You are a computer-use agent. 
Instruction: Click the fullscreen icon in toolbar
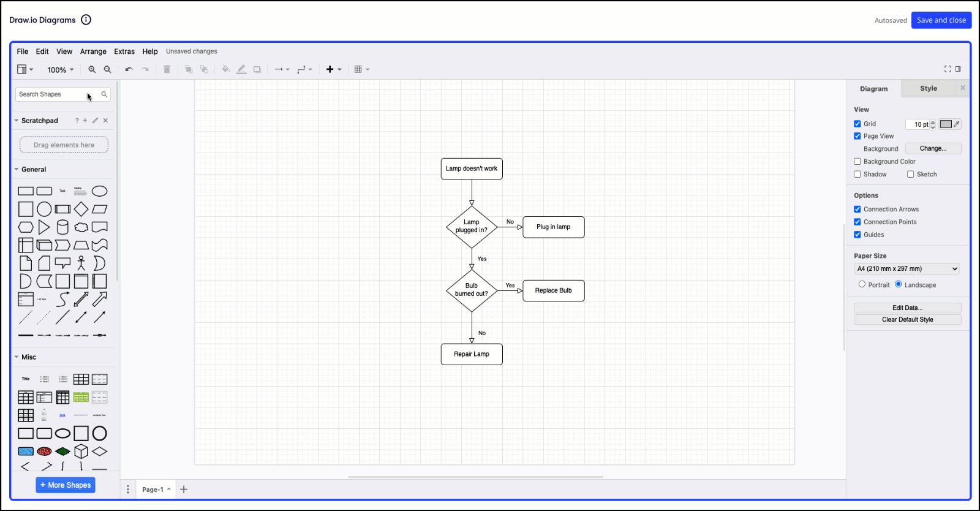(948, 69)
